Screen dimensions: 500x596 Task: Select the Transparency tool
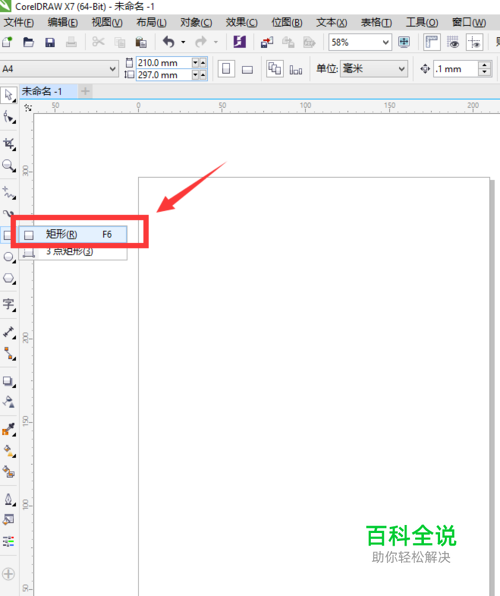pyautogui.click(x=9, y=402)
